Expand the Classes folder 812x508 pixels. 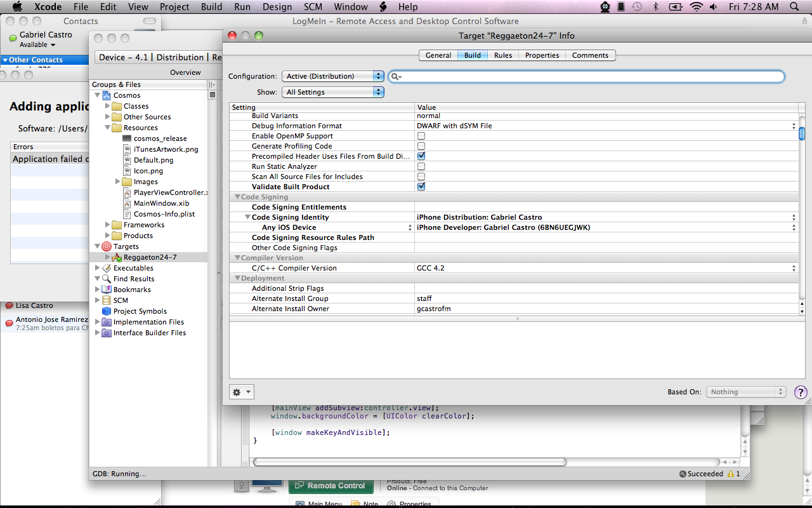pyautogui.click(x=107, y=106)
